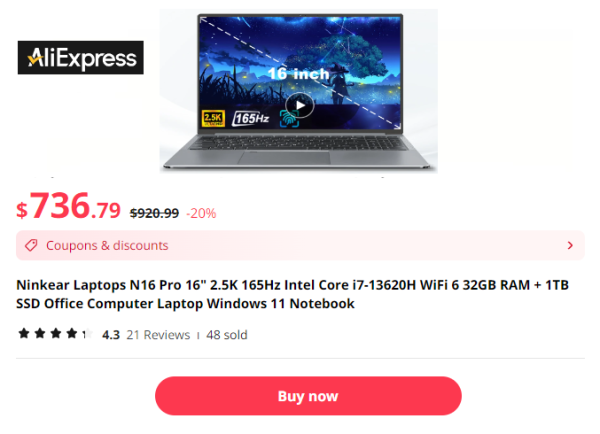Viewport: 600px width, 434px height.
Task: Click the fourth rating star
Action: click(x=72, y=333)
